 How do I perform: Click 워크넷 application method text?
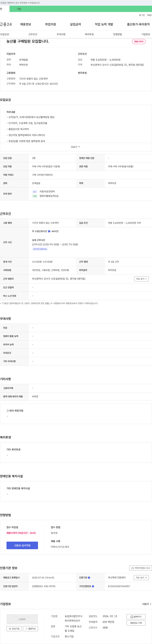(x=54, y=533)
